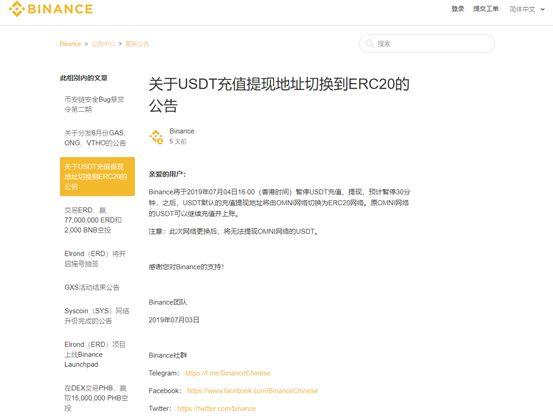Click the 公告中心 breadcrumb link
Screen dimensions: 553x419
(103, 44)
